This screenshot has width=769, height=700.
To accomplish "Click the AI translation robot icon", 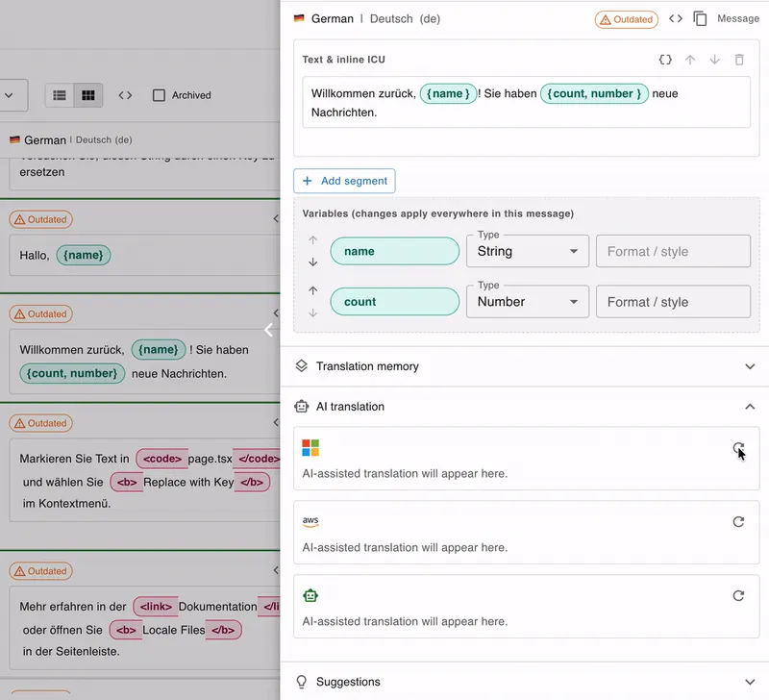I will [302, 407].
